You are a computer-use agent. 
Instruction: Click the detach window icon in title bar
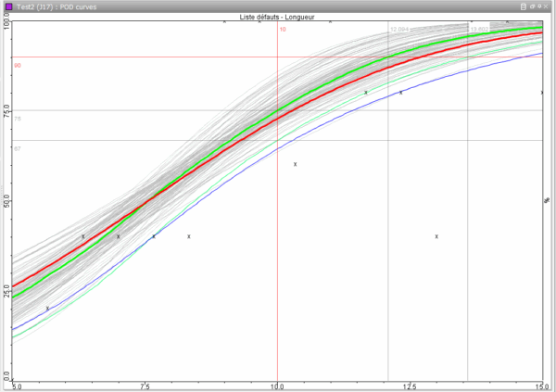[532, 6]
